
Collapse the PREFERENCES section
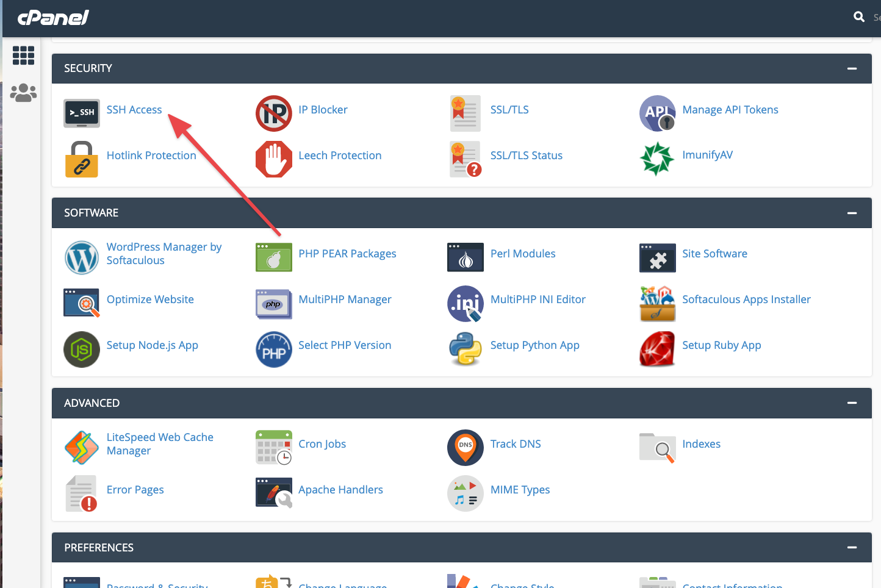[852, 548]
